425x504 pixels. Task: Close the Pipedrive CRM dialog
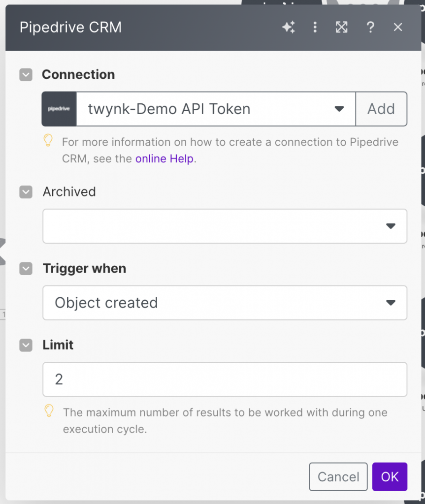[x=398, y=28]
